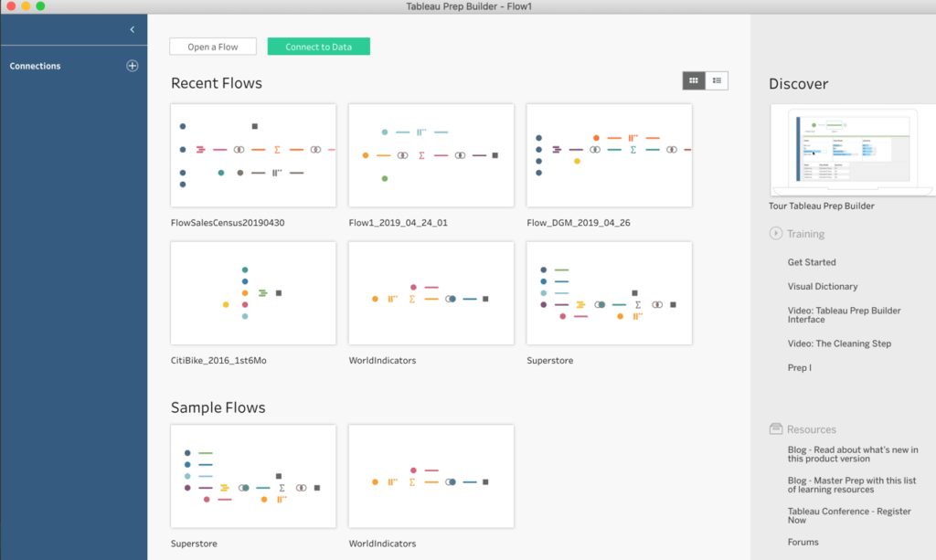Click the Tour Tableau Prep Builder link
The height and width of the screenshot is (560, 936).
tap(822, 206)
